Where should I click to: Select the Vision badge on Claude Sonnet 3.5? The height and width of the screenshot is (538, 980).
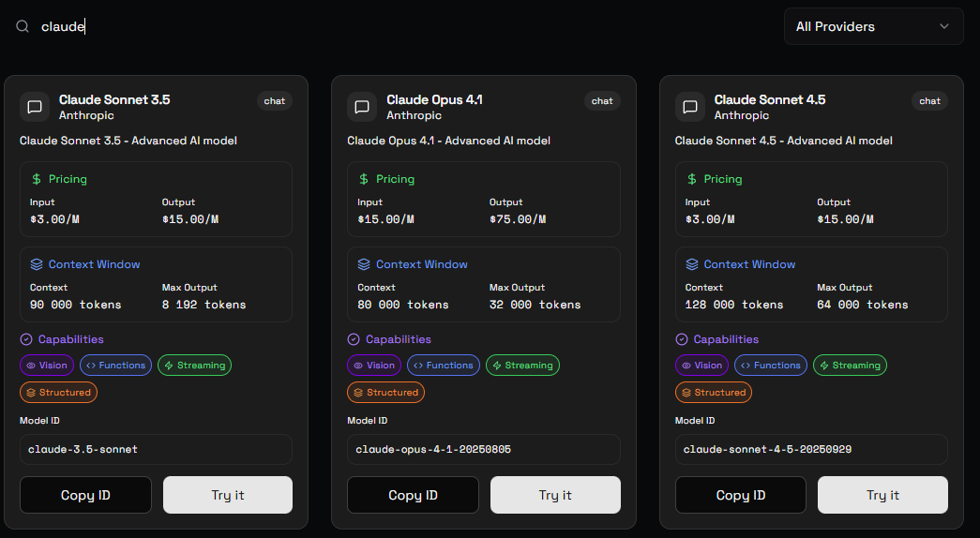47,366
